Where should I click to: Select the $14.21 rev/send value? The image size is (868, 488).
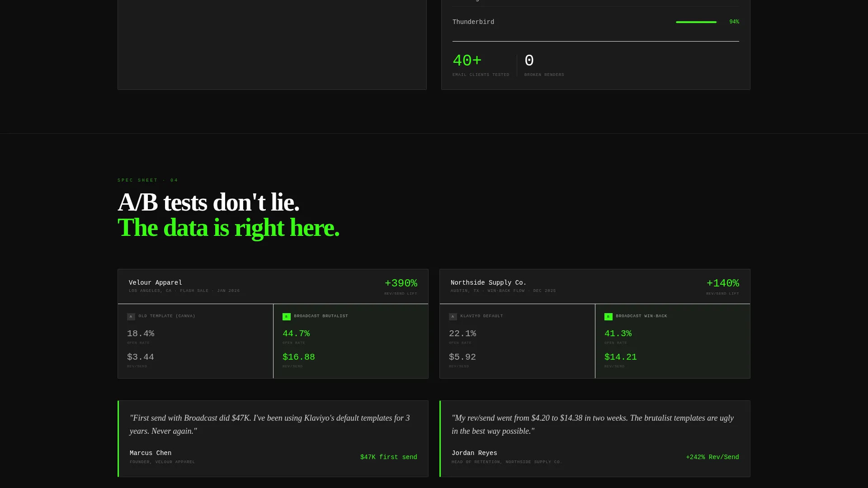(x=621, y=357)
